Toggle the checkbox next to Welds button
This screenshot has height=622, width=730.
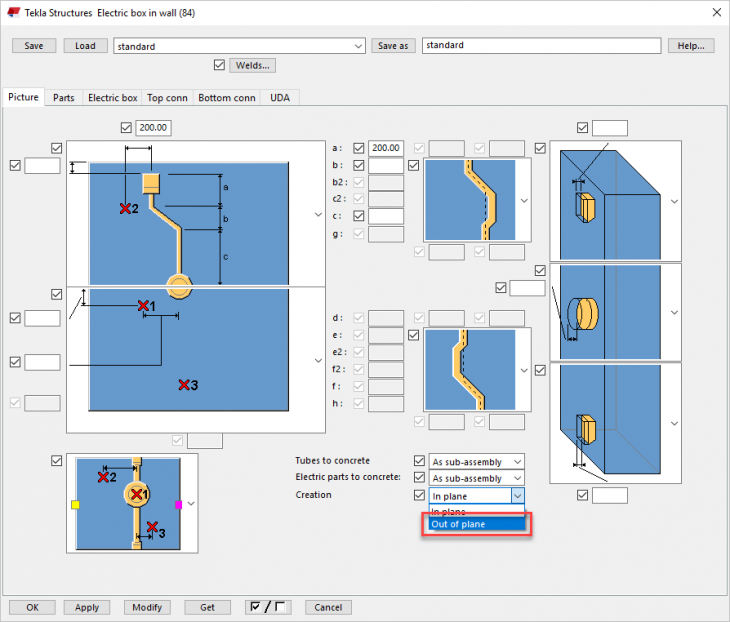pos(220,66)
